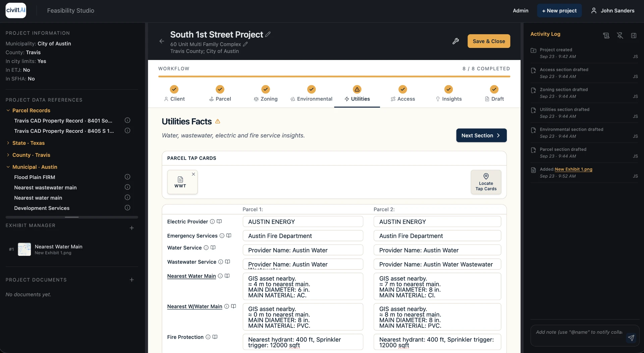Open the wrench tools icon

coord(455,41)
